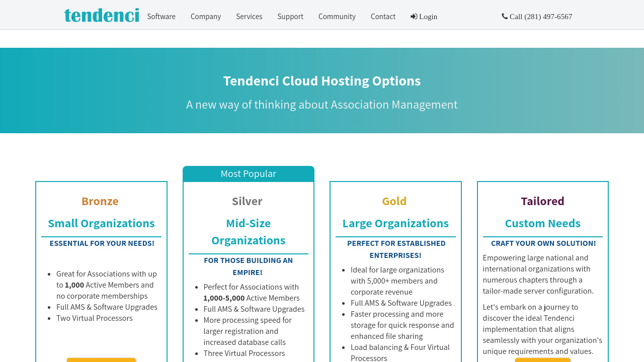Click 'Tendenci Cloud Hosting Options' heading

322,81
